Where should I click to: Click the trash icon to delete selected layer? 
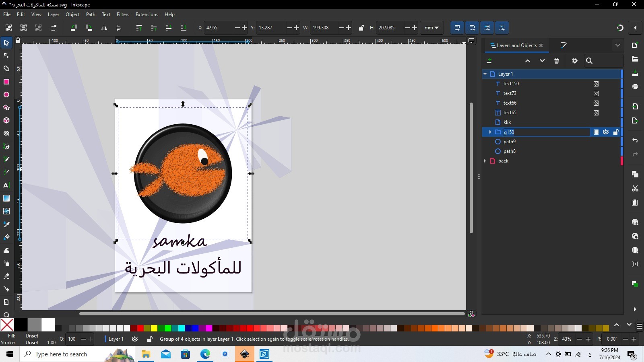(x=557, y=61)
